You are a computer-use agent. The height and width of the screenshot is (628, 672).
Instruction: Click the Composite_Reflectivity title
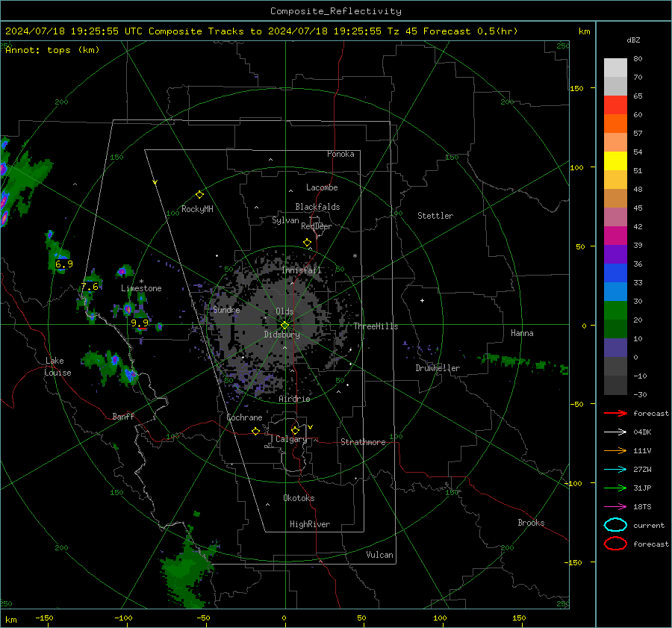coord(336,11)
